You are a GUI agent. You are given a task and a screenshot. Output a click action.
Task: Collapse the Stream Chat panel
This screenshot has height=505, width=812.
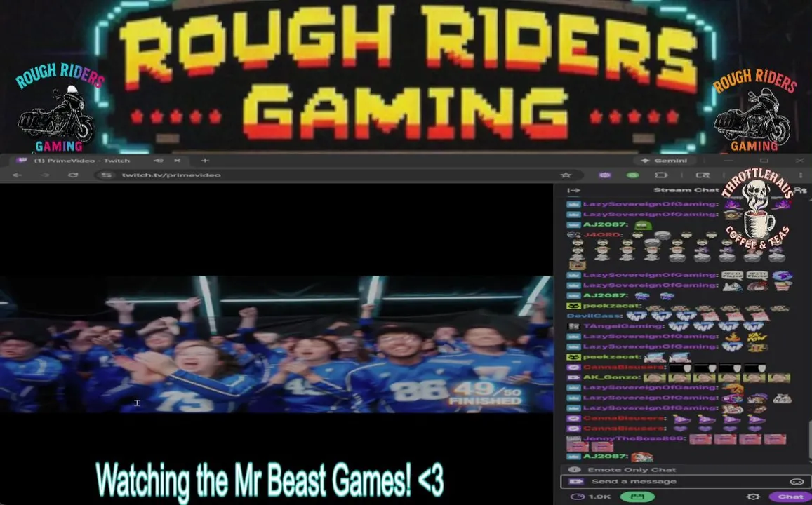click(x=573, y=190)
